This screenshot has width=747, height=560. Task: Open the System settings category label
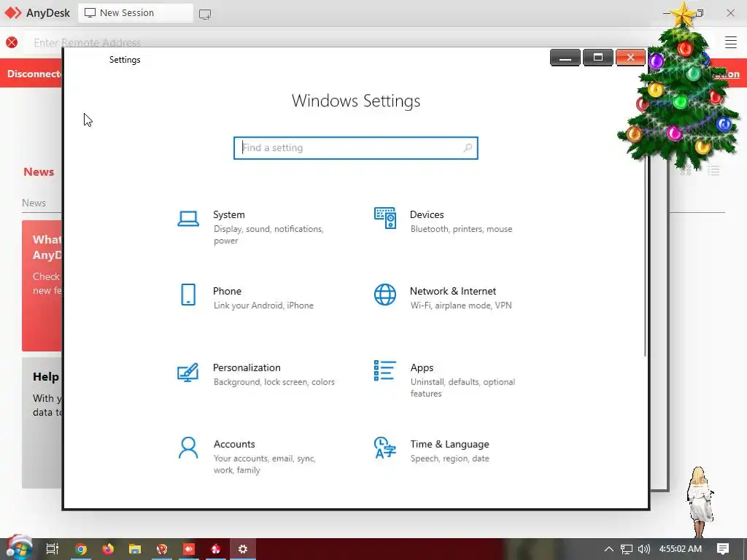point(228,215)
